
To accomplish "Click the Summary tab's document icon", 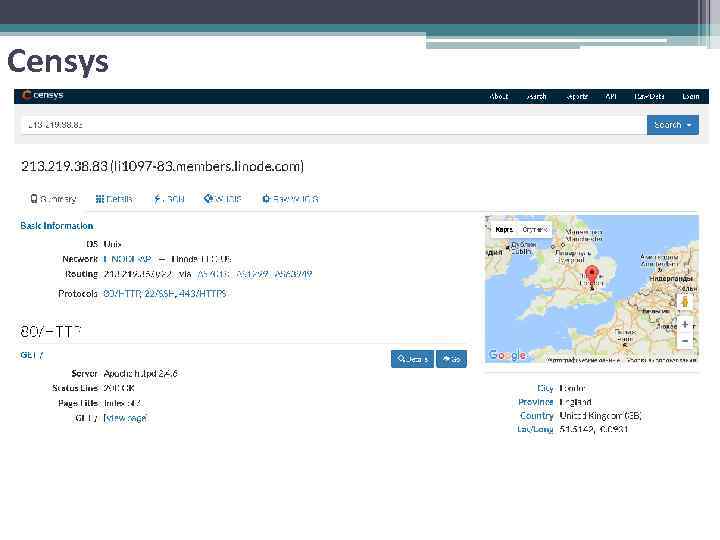I will (34, 198).
